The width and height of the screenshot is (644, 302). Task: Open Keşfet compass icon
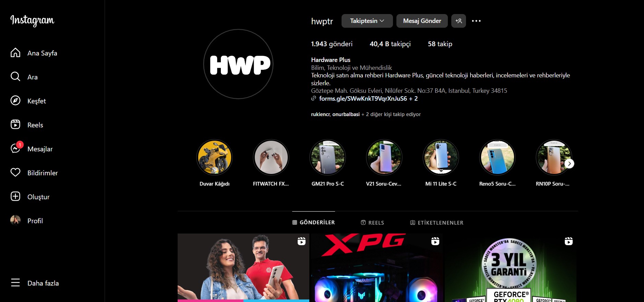click(x=15, y=100)
